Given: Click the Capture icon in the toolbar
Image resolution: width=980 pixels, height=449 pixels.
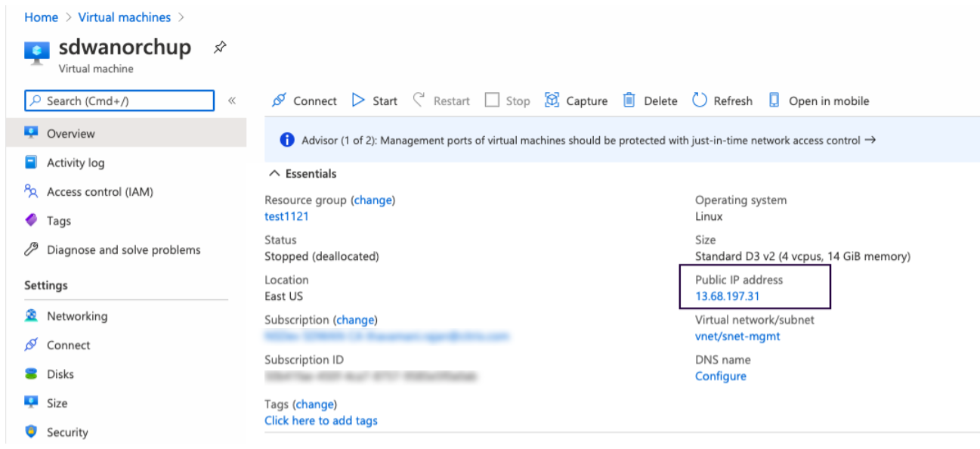Looking at the screenshot, I should click(552, 101).
